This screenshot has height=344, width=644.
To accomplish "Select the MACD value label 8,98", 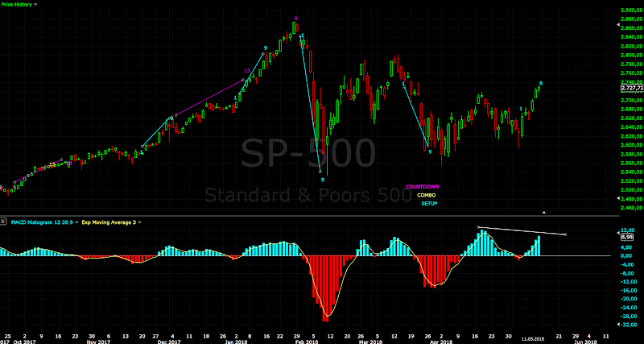I will coord(627,237).
